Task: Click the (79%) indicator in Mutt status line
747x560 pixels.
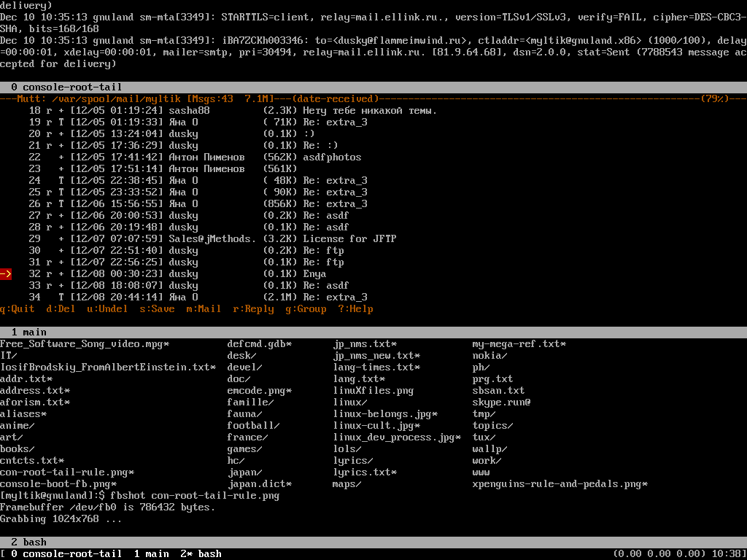Action: click(x=715, y=99)
